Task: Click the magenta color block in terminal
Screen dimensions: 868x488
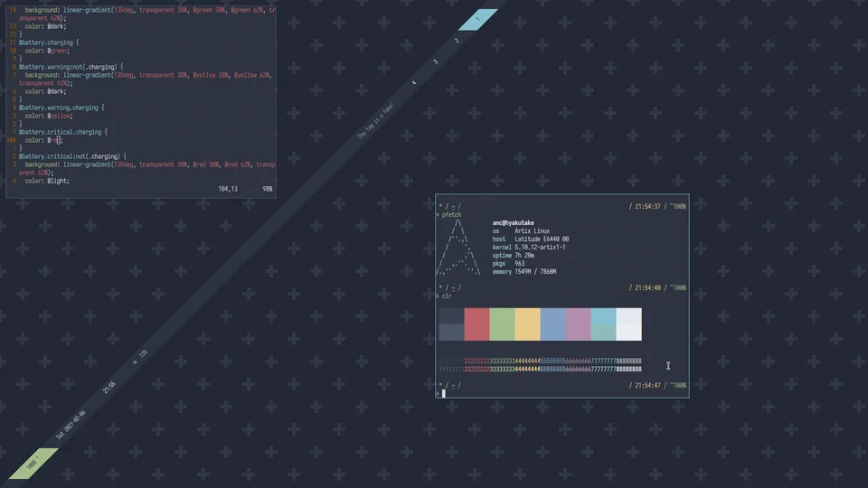Action: tap(579, 324)
